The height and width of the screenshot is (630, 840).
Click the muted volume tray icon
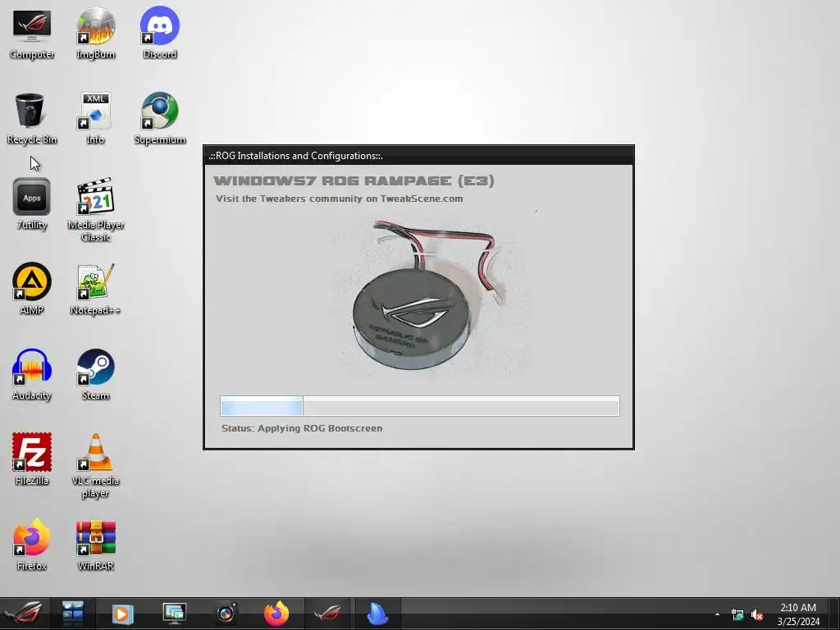click(x=757, y=615)
